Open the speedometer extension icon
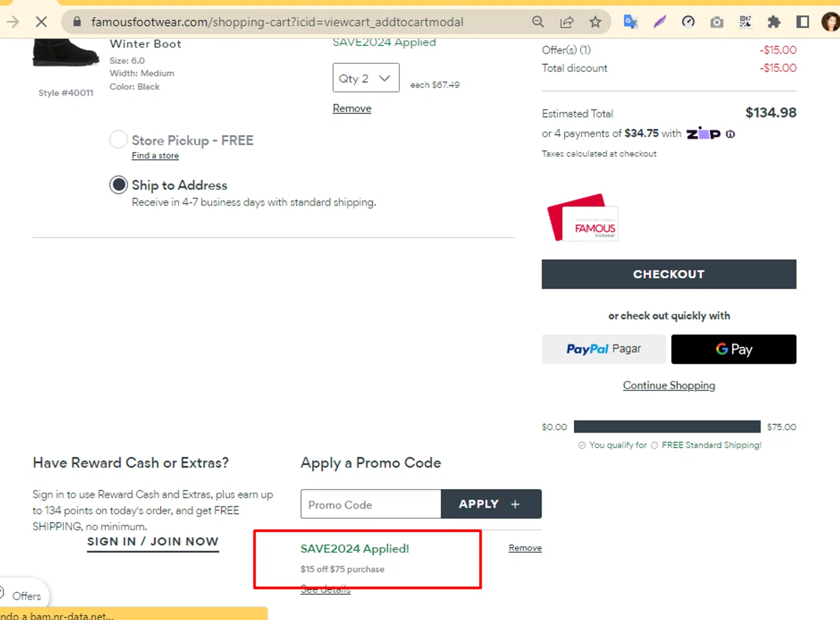This screenshot has width=840, height=620. tap(688, 22)
